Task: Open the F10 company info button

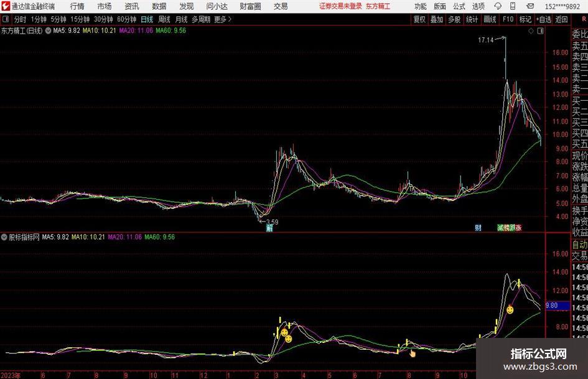Action: [508, 19]
